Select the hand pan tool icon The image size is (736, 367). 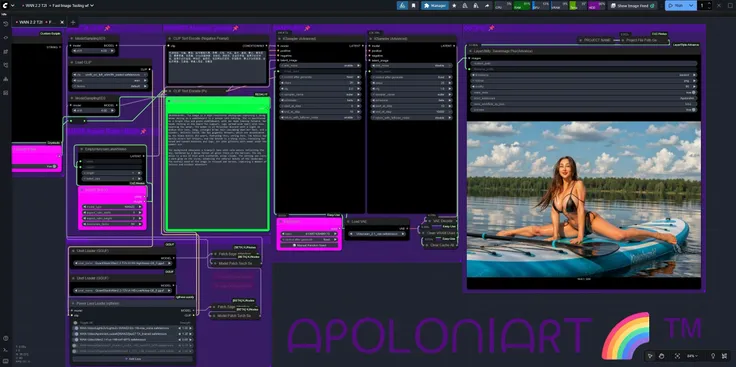[x=661, y=356]
